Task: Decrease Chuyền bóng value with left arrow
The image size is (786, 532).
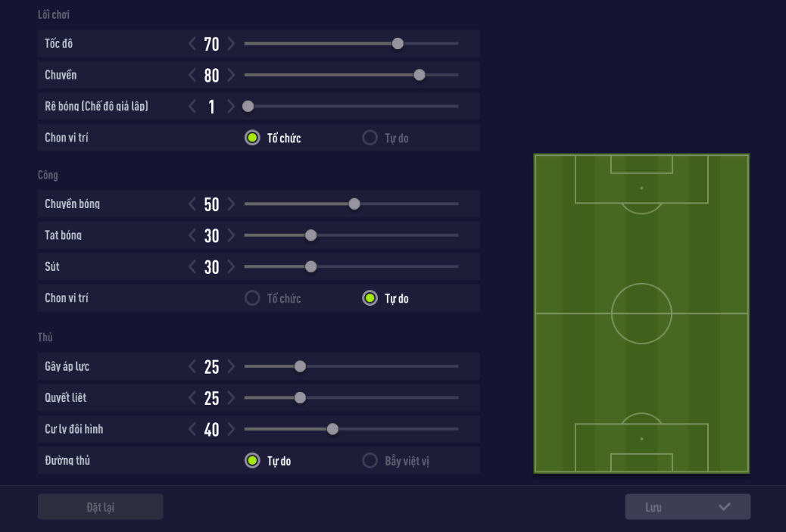Action: (x=192, y=204)
